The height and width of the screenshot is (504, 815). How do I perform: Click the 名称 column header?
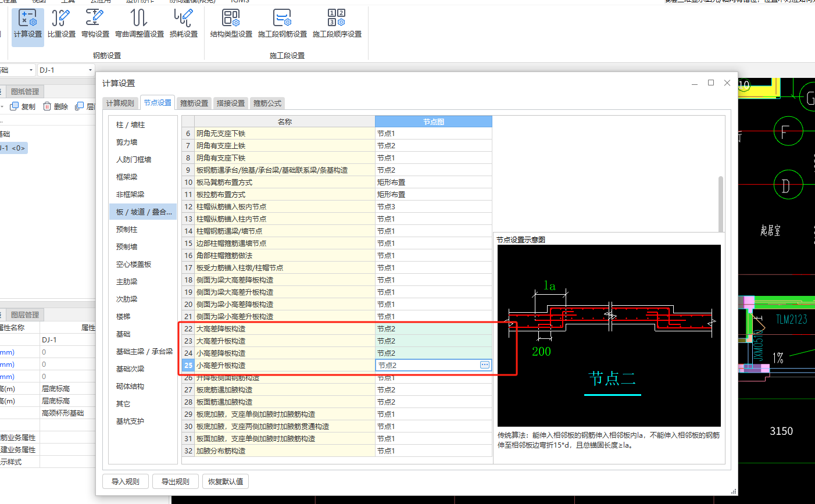[285, 121]
